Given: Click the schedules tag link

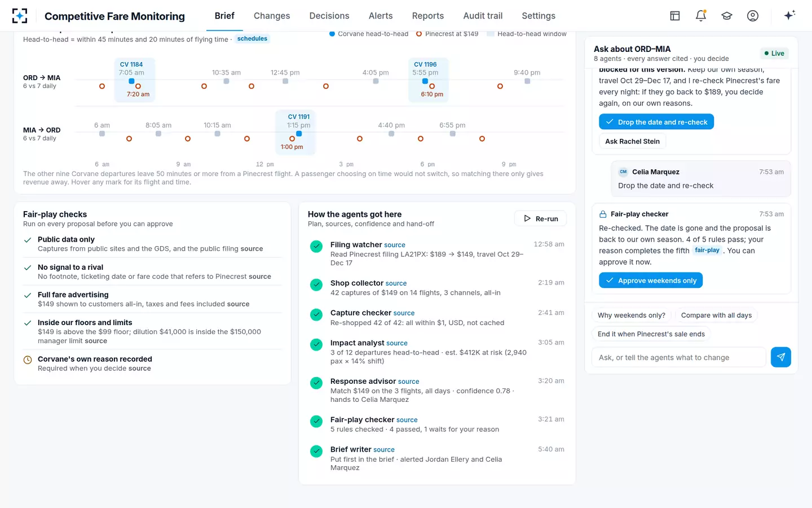Looking at the screenshot, I should tap(252, 39).
